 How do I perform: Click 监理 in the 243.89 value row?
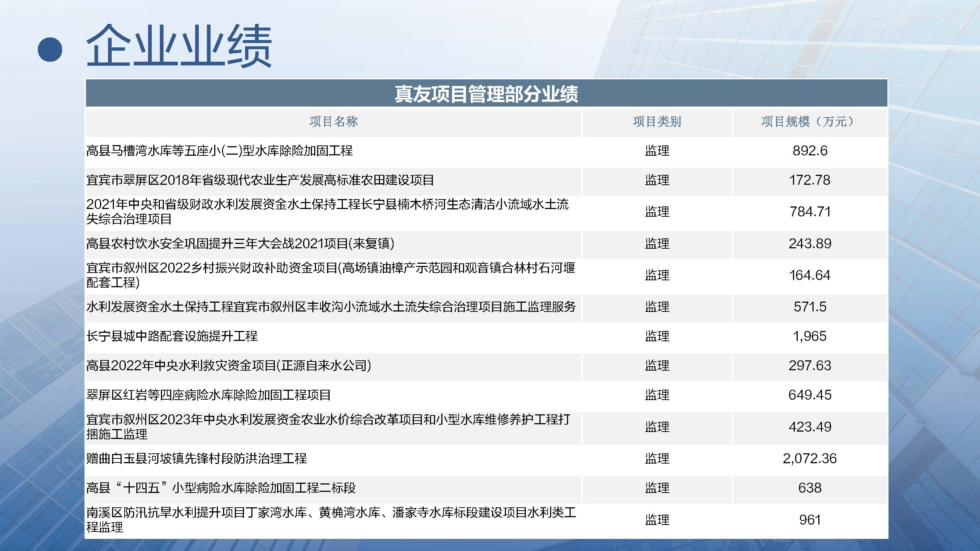pos(657,244)
